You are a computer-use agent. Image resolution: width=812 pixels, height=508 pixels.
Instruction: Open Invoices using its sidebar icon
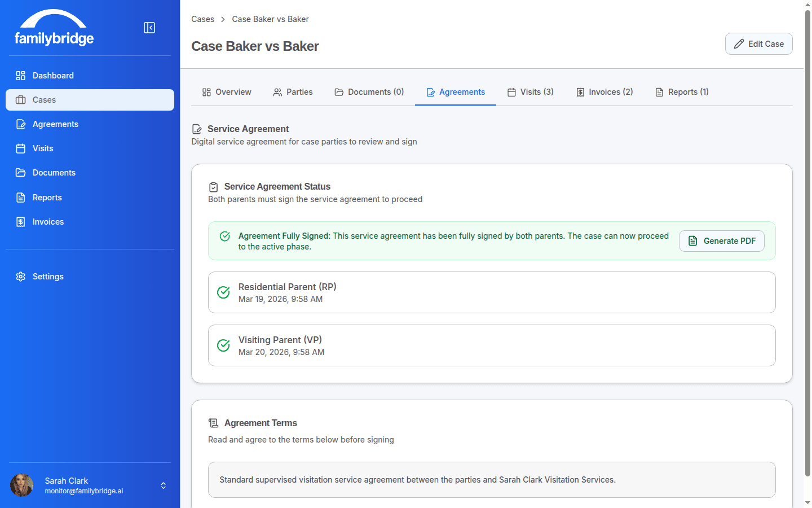(x=21, y=221)
